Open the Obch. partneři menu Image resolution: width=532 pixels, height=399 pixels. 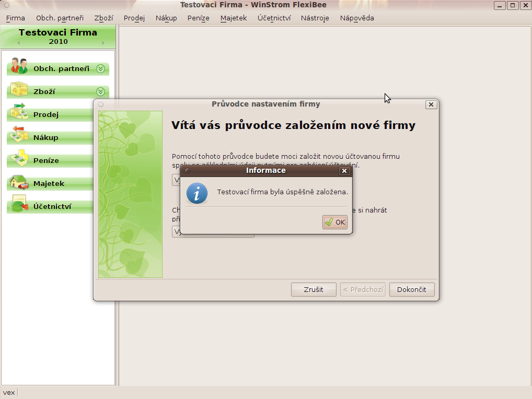(60, 18)
